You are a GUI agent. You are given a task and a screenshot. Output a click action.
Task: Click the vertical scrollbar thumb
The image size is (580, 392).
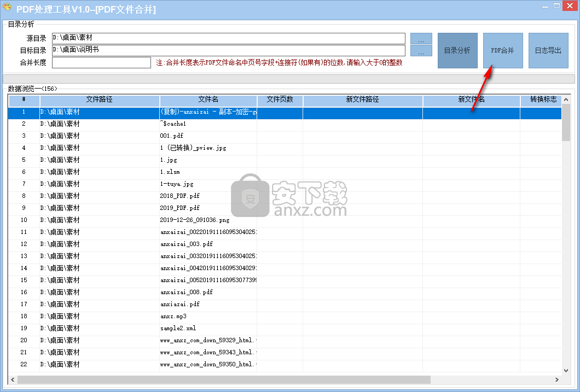[x=566, y=122]
